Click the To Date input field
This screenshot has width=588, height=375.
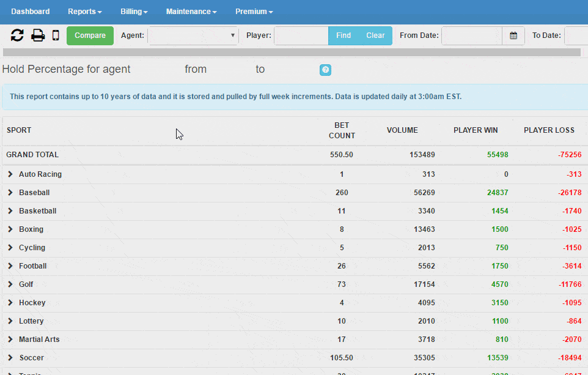[576, 35]
